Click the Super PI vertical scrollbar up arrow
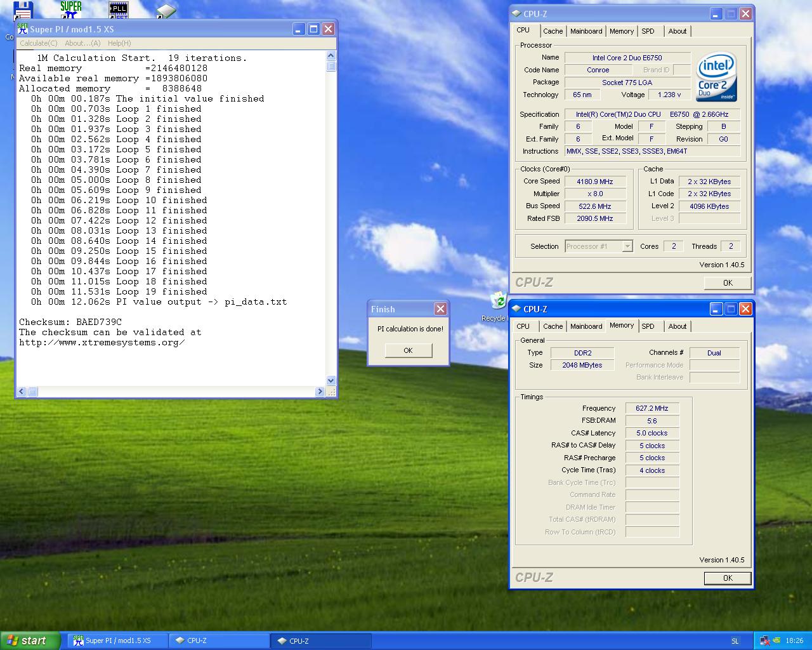Viewport: 812px width, 650px height. click(x=331, y=56)
